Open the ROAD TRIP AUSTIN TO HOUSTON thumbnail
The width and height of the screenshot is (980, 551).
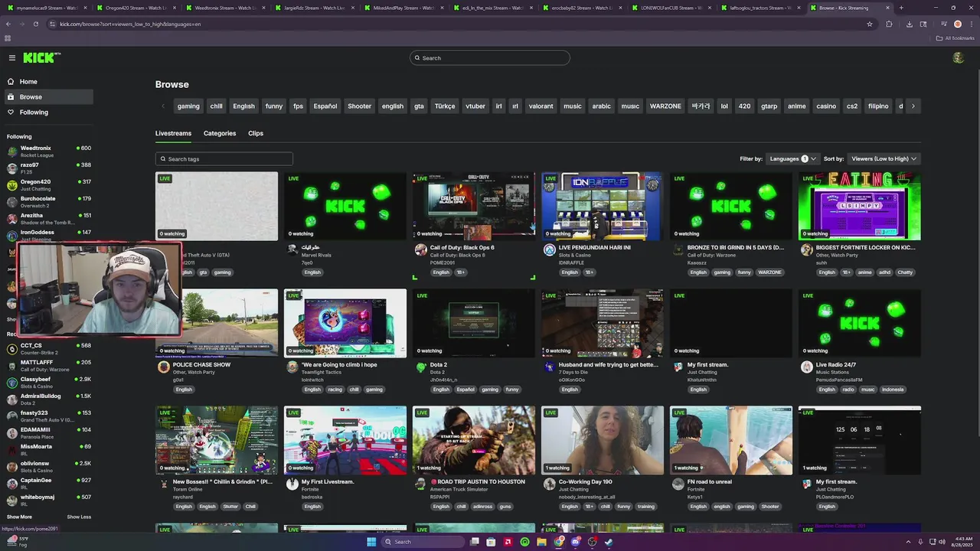pos(474,440)
